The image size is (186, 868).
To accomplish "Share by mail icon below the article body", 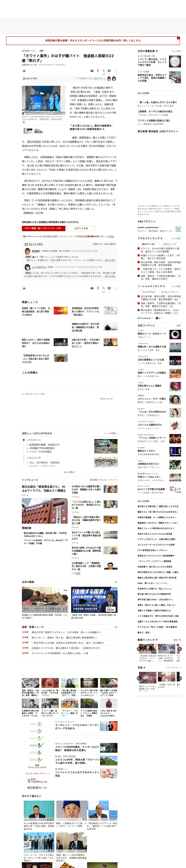I will tap(92, 288).
